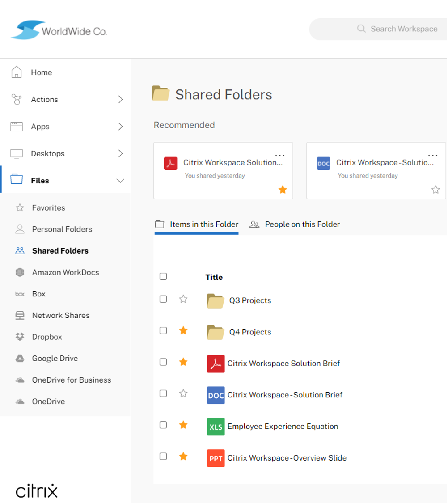Expand the Actions menu chevron

(121, 99)
